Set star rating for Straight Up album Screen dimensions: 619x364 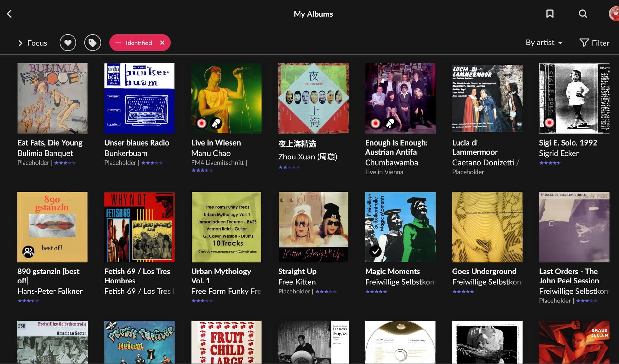click(x=326, y=292)
